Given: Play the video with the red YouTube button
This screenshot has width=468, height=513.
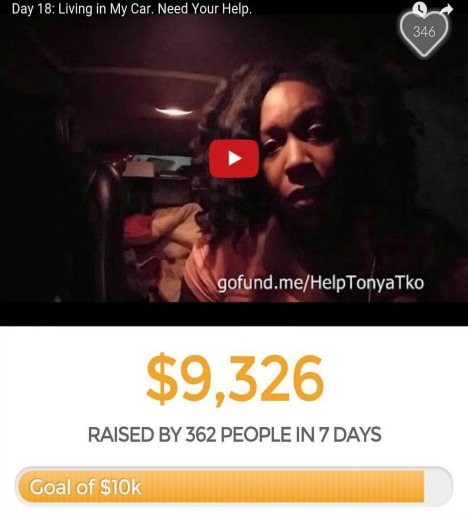Looking at the screenshot, I should coord(234,159).
